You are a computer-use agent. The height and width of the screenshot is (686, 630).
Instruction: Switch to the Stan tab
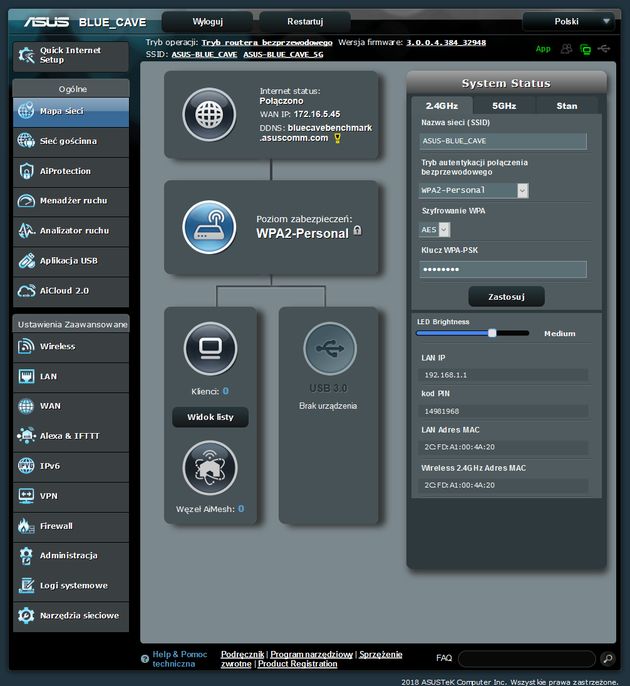click(567, 106)
